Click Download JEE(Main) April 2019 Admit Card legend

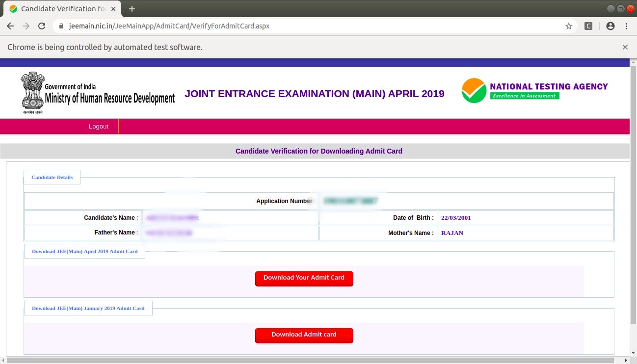tap(85, 251)
